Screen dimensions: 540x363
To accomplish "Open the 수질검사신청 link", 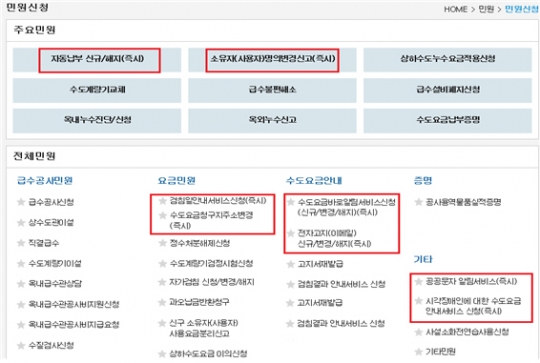I will 51,345.
